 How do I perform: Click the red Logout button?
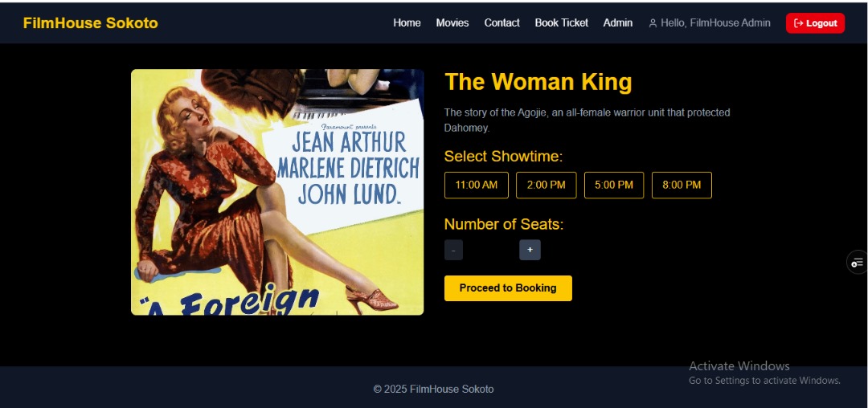tap(816, 23)
